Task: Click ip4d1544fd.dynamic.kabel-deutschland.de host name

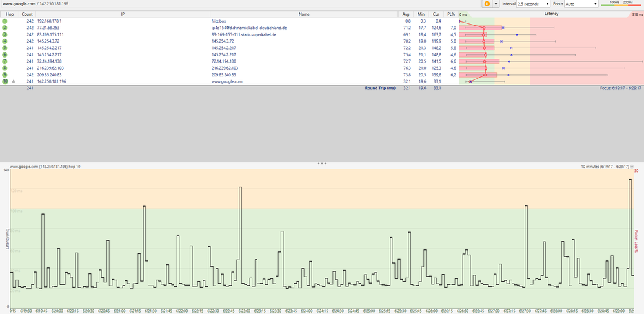Action: [x=249, y=28]
